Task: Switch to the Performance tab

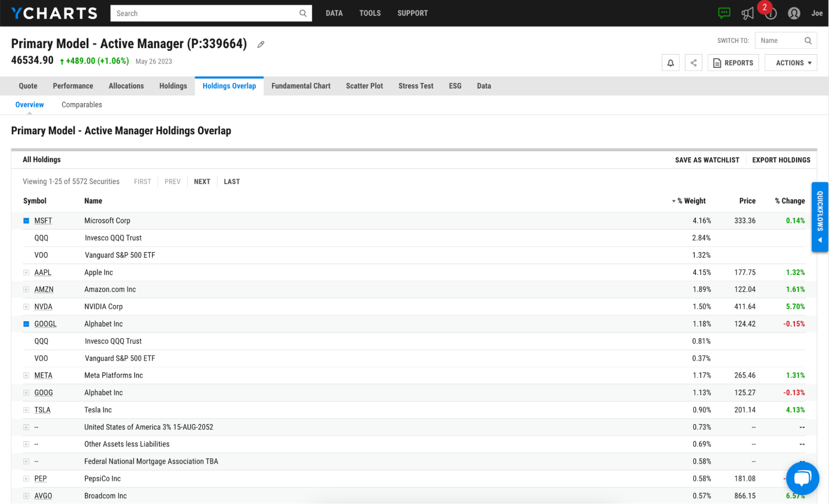Action: click(73, 86)
